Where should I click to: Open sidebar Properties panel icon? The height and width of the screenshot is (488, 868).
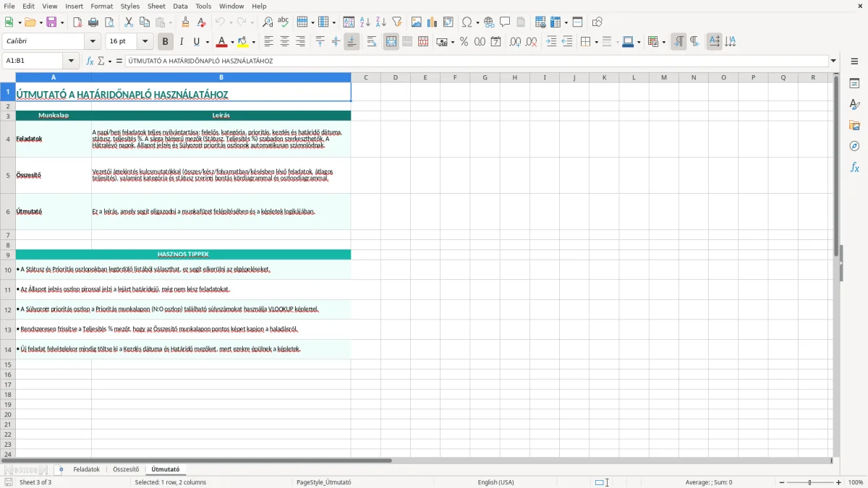point(854,83)
